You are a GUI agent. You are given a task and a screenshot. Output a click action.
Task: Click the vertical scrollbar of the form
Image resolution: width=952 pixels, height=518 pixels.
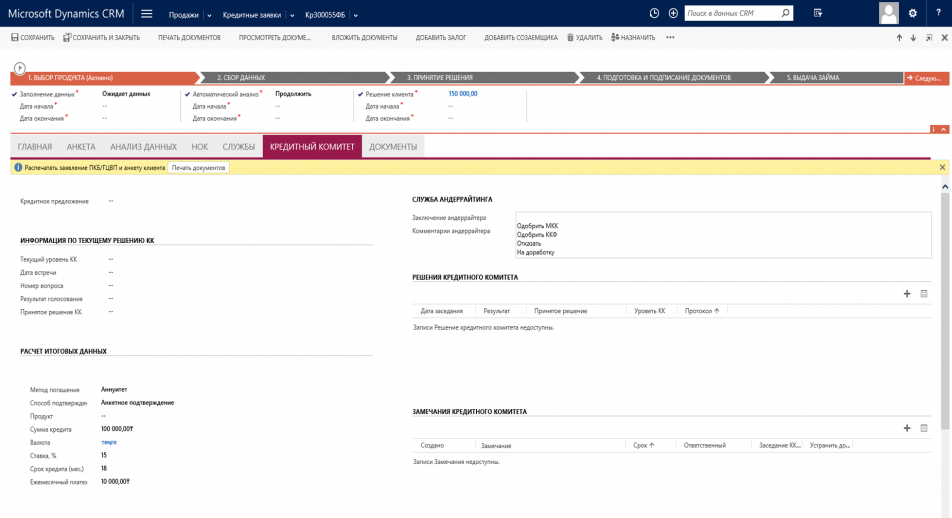(945, 300)
